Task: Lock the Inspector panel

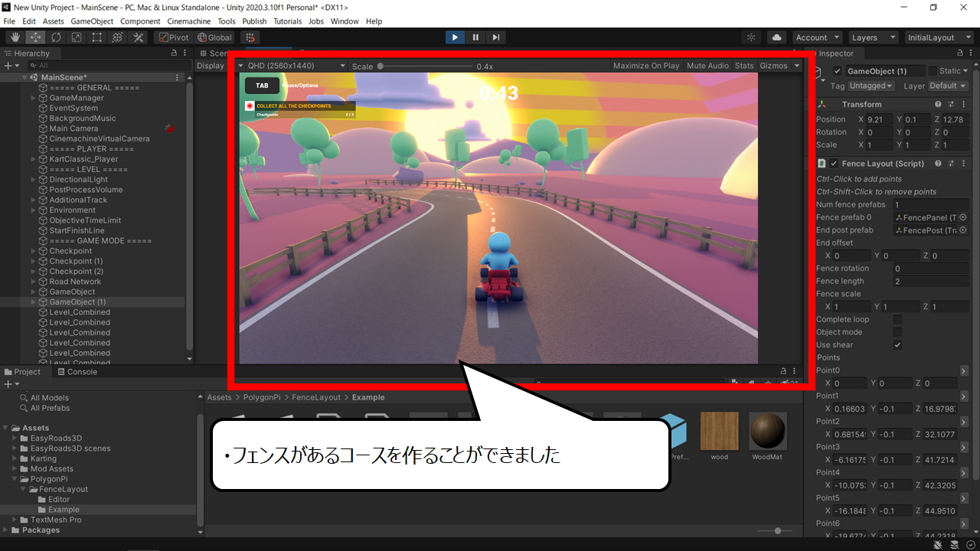Action: 962,54
